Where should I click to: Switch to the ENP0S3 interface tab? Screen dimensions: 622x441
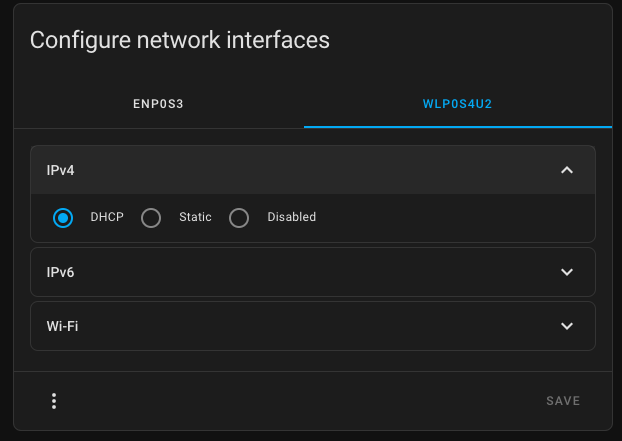click(x=159, y=103)
